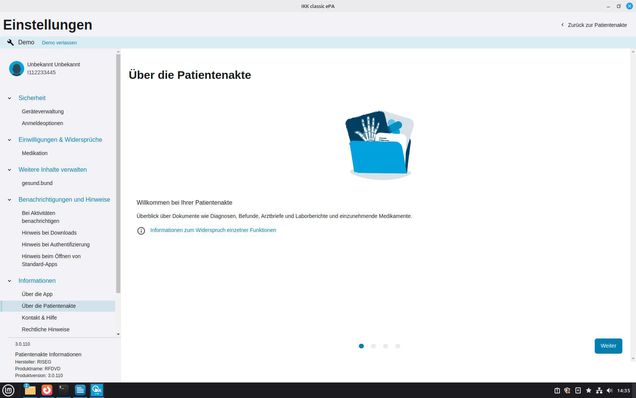Open Anmeldeoptionen settings
Viewport: 636px width, 398px height.
click(42, 123)
